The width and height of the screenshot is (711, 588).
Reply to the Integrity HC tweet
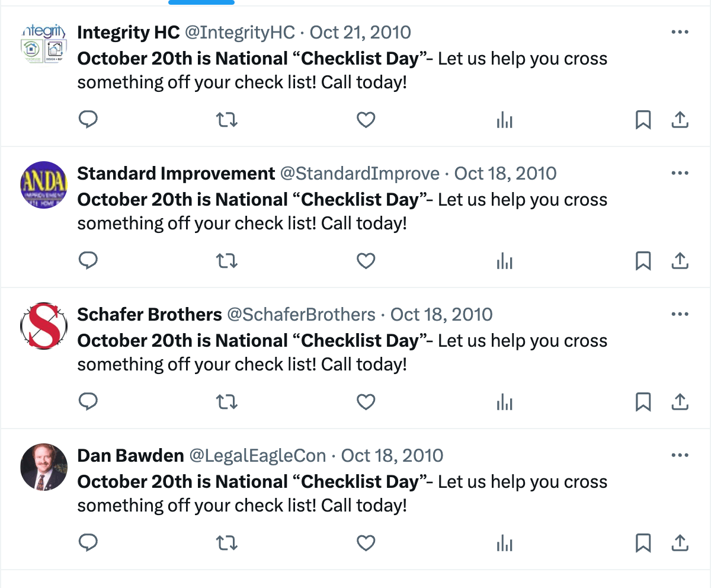[x=88, y=120]
